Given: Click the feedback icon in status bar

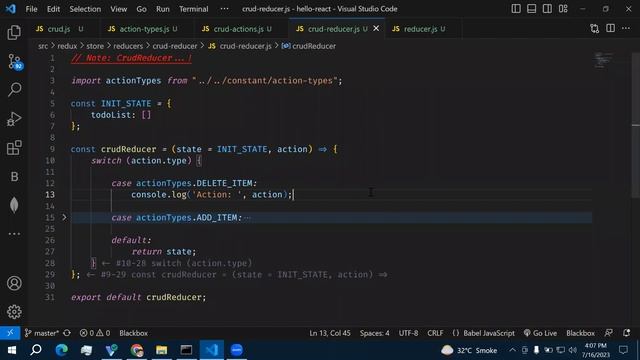Looking at the screenshot, I should (x=609, y=333).
